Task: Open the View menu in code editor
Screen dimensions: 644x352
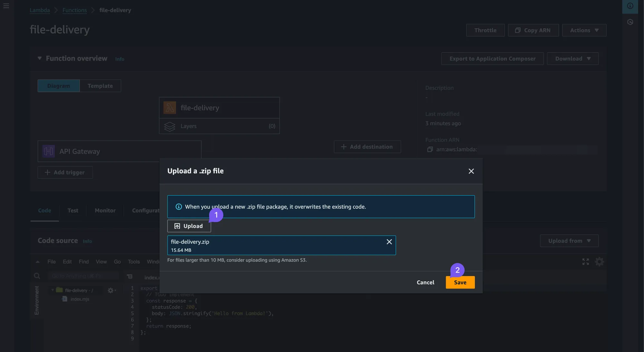Action: click(x=101, y=262)
